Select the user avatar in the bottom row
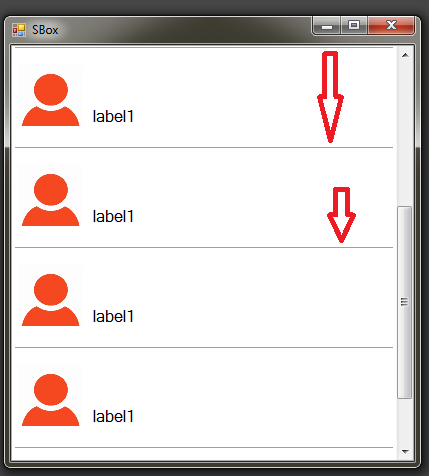Image resolution: width=429 pixels, height=476 pixels. (x=51, y=400)
